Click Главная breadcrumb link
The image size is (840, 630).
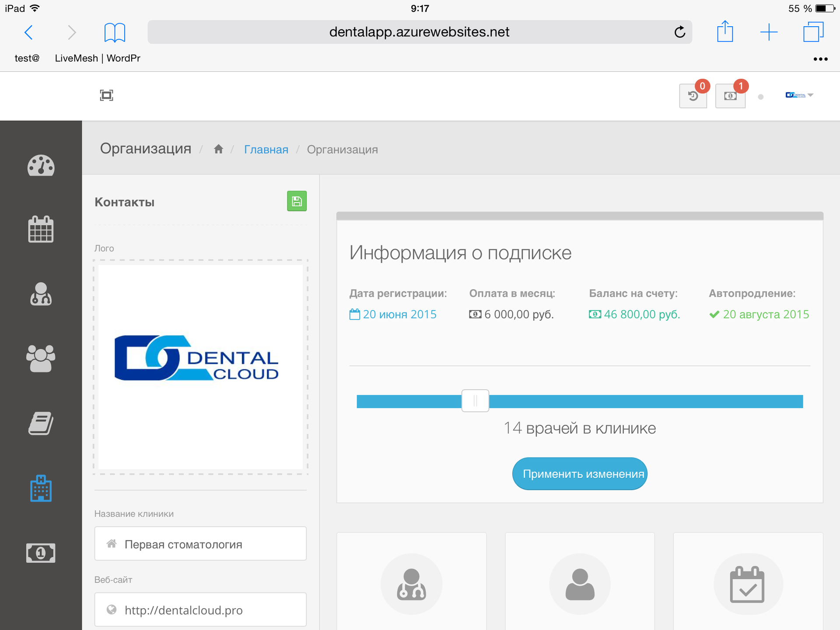tap(266, 150)
